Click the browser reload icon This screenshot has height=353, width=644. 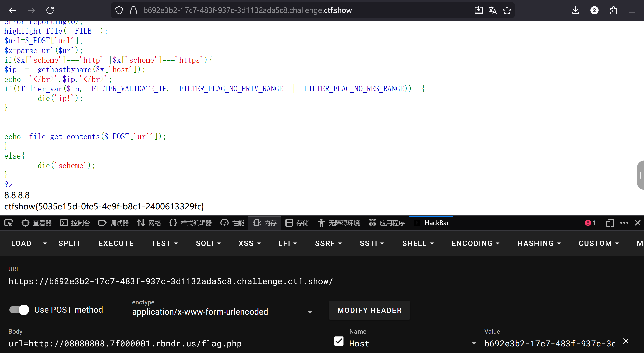(x=50, y=10)
